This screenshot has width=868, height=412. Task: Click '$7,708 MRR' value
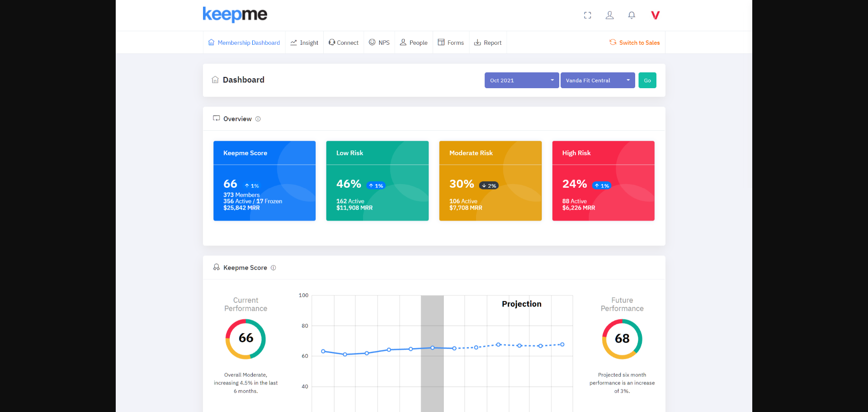coord(466,208)
